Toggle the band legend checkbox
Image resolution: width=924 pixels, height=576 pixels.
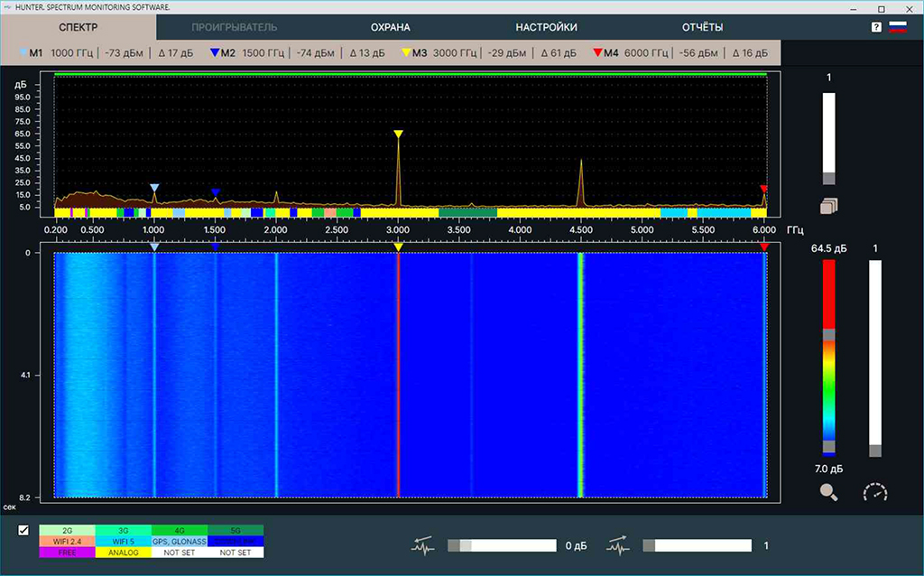click(x=23, y=531)
